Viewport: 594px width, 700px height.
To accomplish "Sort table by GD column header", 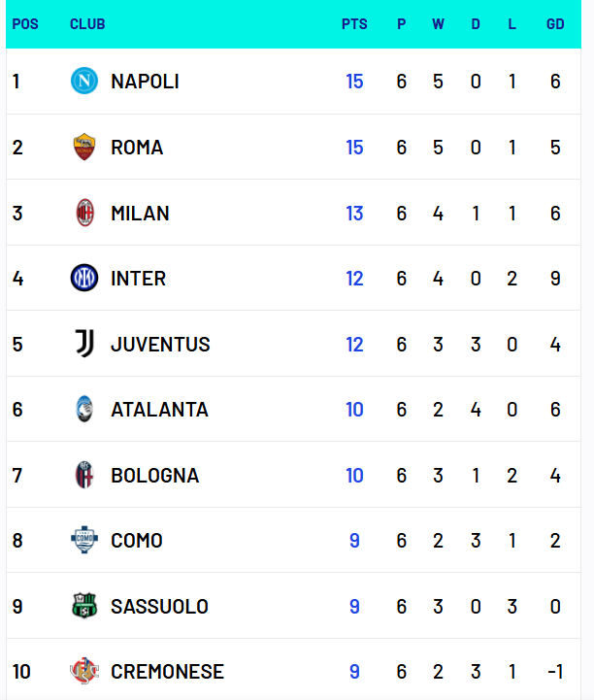I will 555,24.
